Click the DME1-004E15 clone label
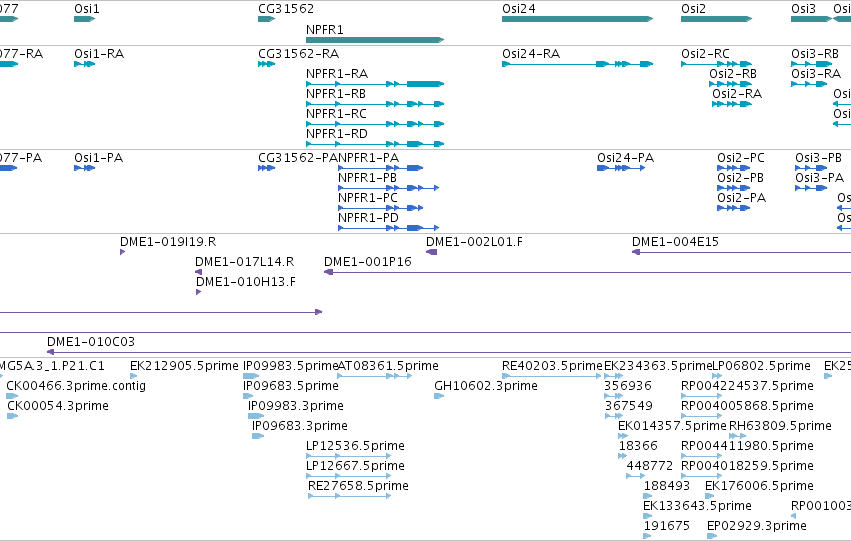Screen dimensions: 851x541 click(675, 242)
